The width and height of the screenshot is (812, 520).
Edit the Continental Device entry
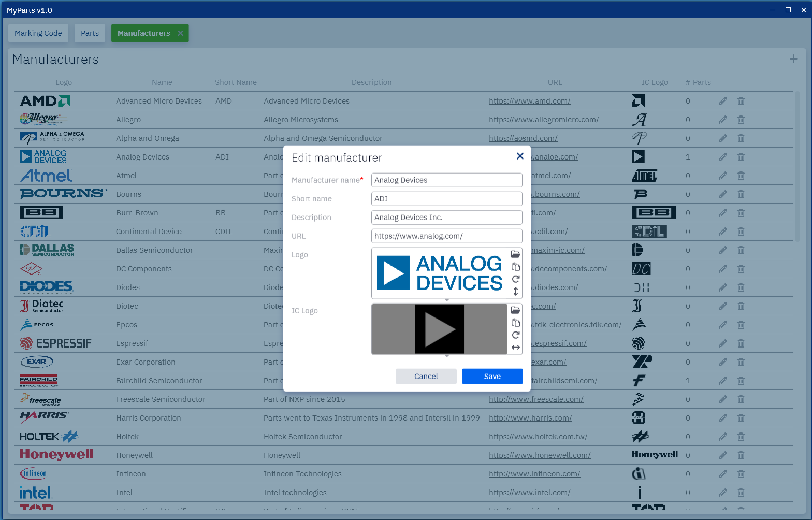tap(723, 232)
